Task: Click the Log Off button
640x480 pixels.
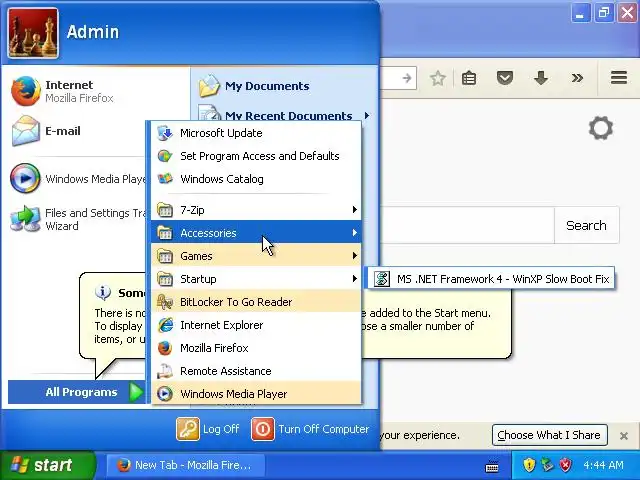Action: 208,429
